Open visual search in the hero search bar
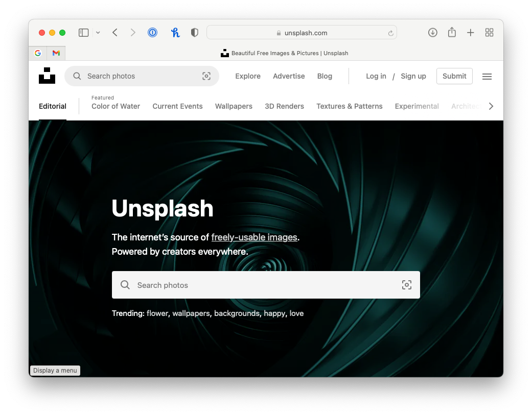This screenshot has width=532, height=415. pyautogui.click(x=406, y=285)
